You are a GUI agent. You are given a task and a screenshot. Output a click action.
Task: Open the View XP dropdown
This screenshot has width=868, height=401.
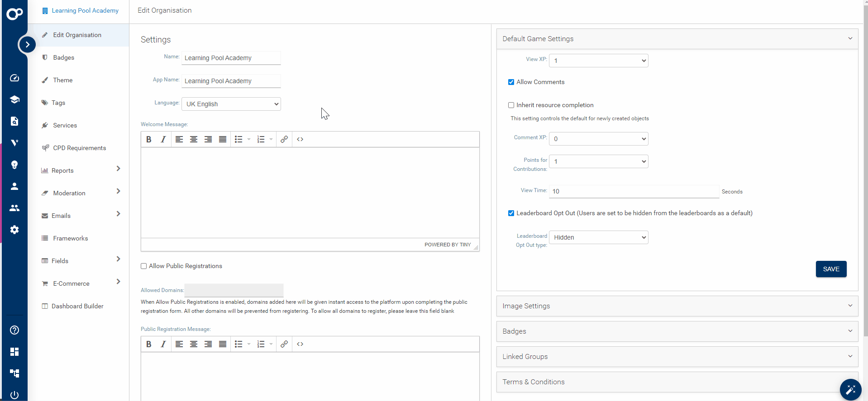599,61
